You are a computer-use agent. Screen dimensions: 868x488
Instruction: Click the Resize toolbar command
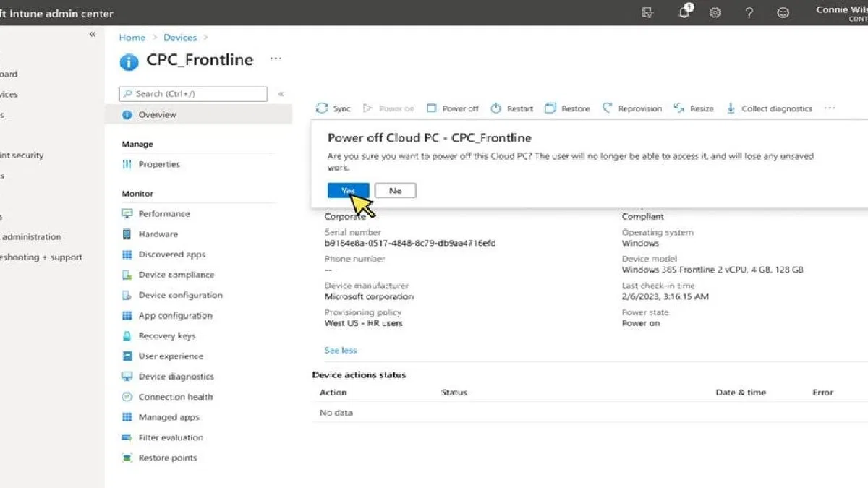(694, 108)
